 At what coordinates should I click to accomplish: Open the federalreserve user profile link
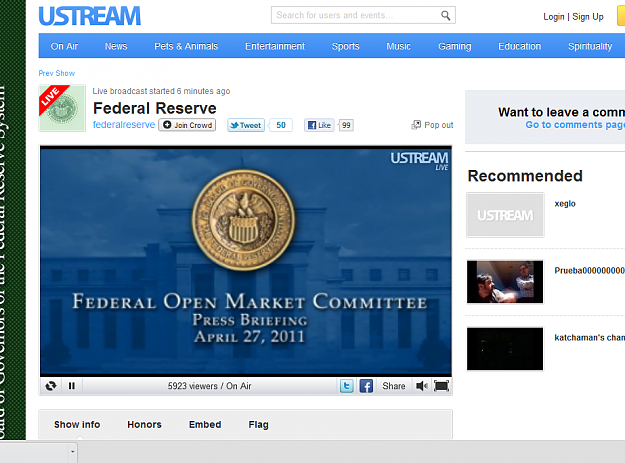pyautogui.click(x=124, y=125)
